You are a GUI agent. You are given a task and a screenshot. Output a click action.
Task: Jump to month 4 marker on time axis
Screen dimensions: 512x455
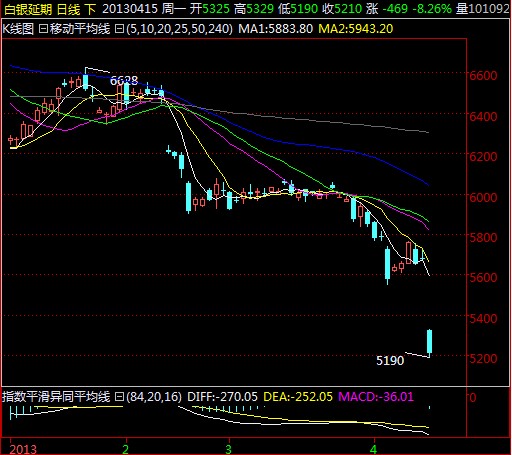(x=374, y=449)
